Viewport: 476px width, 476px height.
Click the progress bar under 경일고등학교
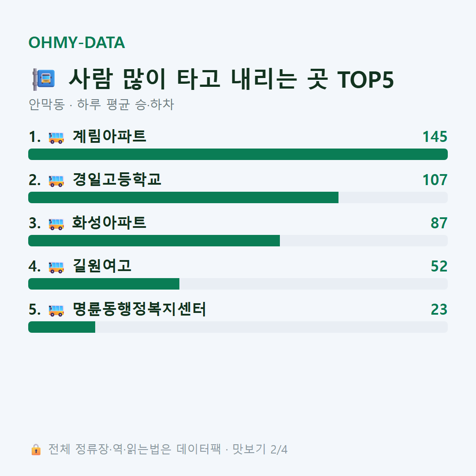click(238, 197)
